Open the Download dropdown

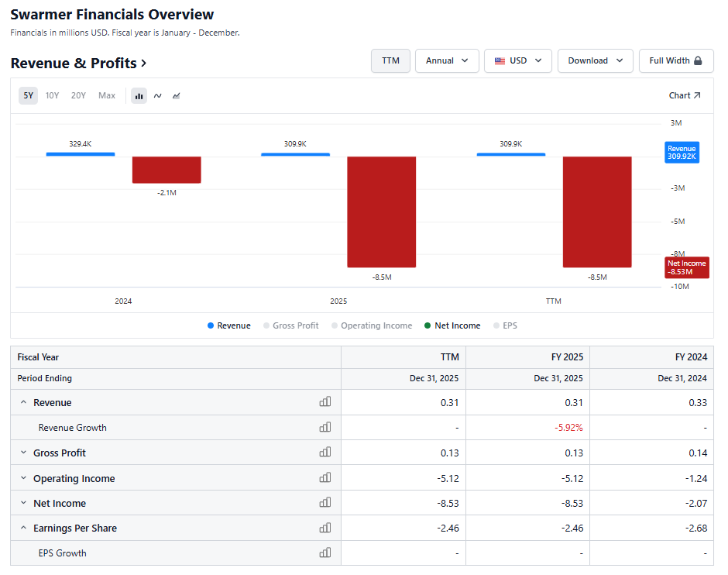[x=596, y=61]
